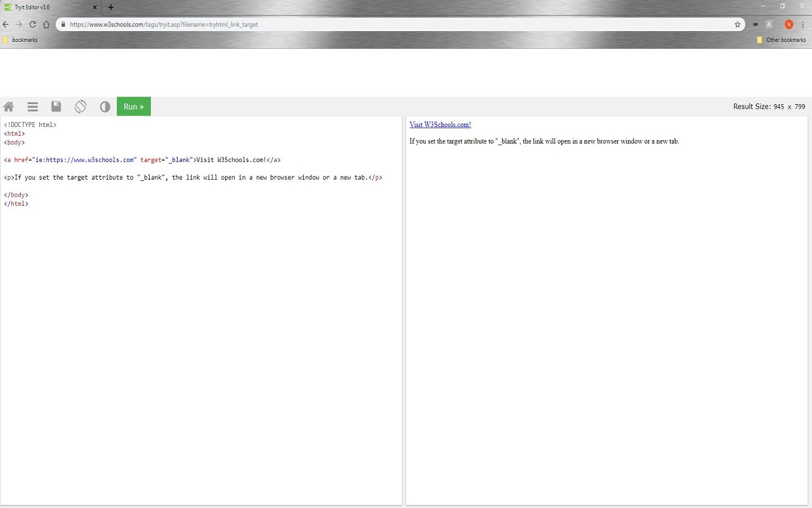
Task: Click the infinity-shaped extension icon
Action: 756,24
